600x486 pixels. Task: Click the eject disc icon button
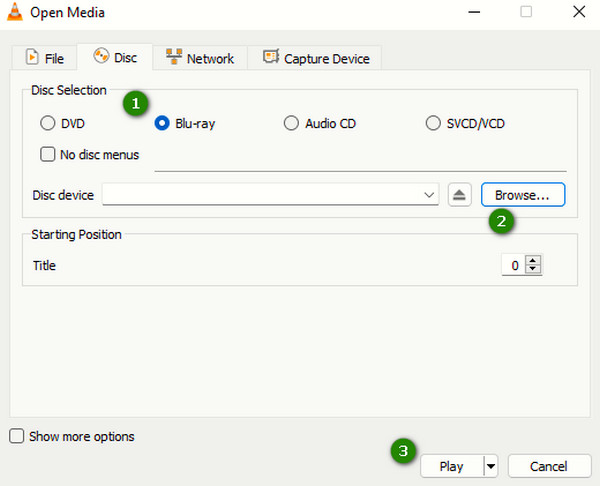click(x=458, y=195)
